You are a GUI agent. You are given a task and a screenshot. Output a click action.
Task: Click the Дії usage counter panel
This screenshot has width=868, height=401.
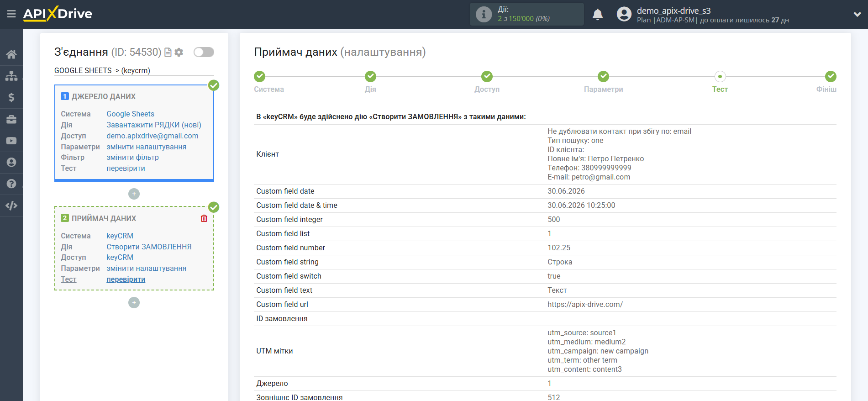[526, 14]
